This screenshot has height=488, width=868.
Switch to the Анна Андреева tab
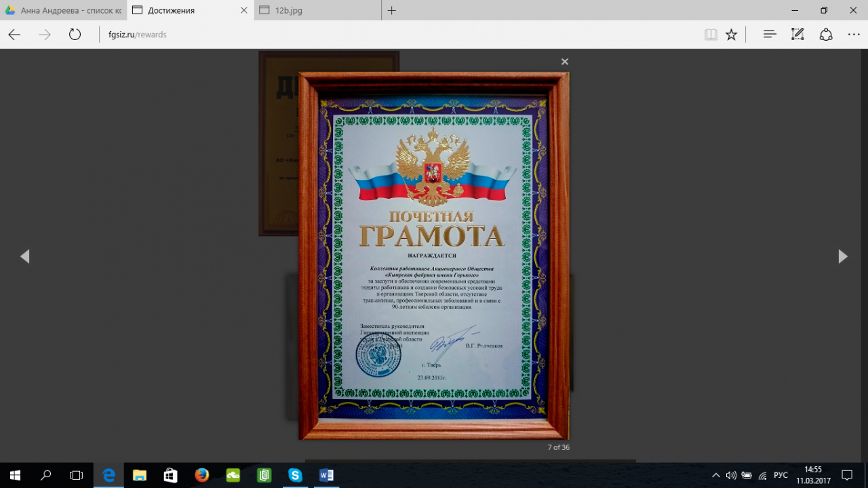coord(64,11)
